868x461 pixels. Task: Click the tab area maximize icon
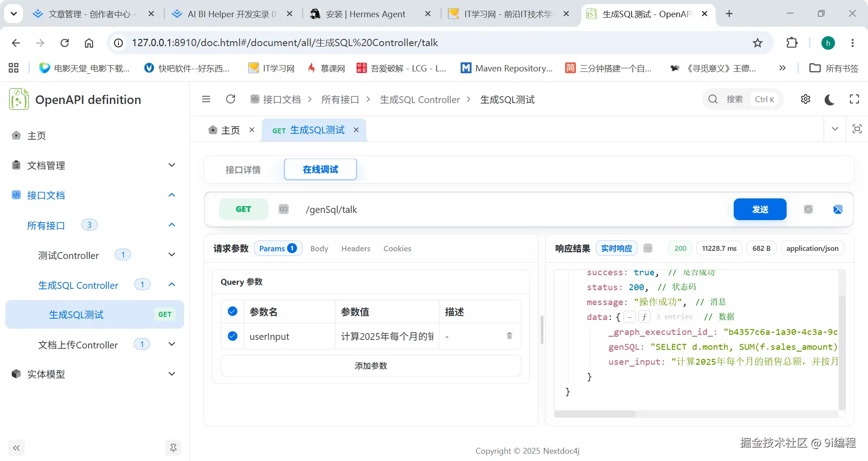857,129
